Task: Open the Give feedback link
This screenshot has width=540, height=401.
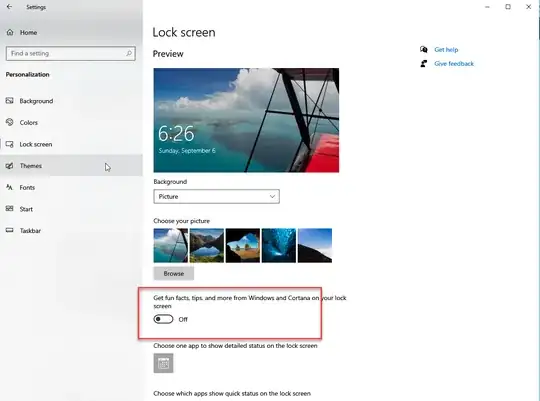Action: tap(454, 64)
